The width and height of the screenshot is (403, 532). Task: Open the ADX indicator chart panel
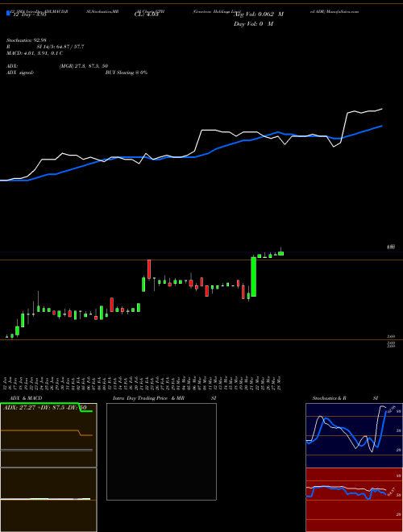point(48,435)
